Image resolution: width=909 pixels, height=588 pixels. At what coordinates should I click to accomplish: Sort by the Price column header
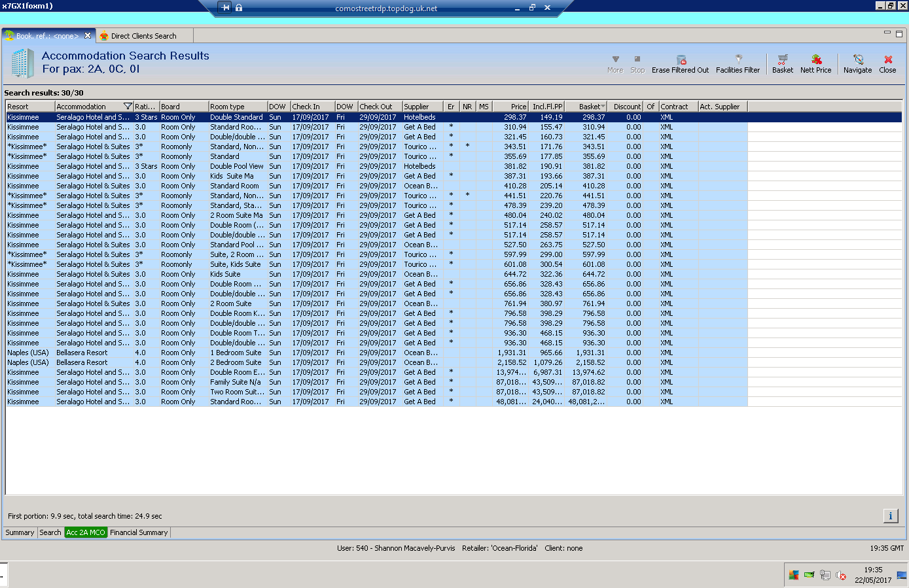click(510, 107)
